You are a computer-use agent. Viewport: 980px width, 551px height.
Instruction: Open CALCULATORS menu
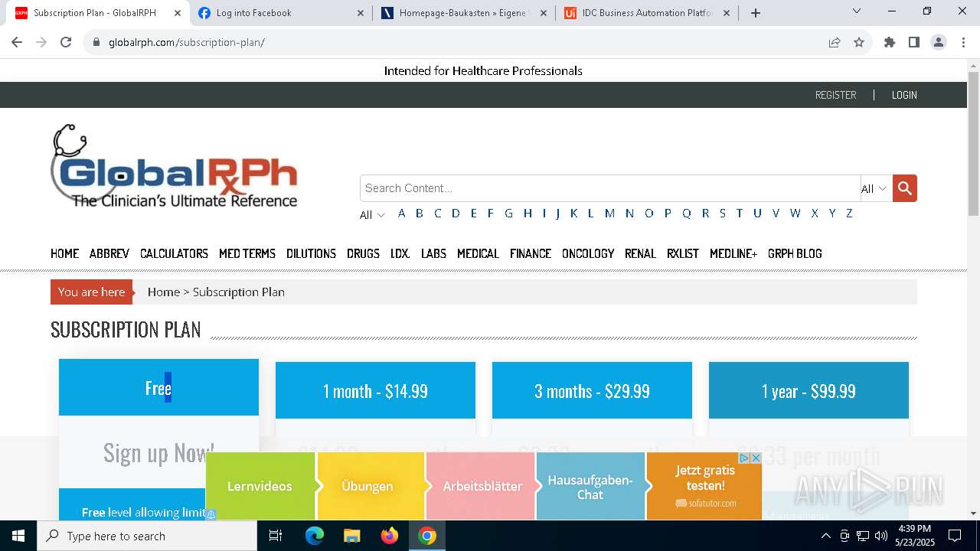(x=174, y=253)
